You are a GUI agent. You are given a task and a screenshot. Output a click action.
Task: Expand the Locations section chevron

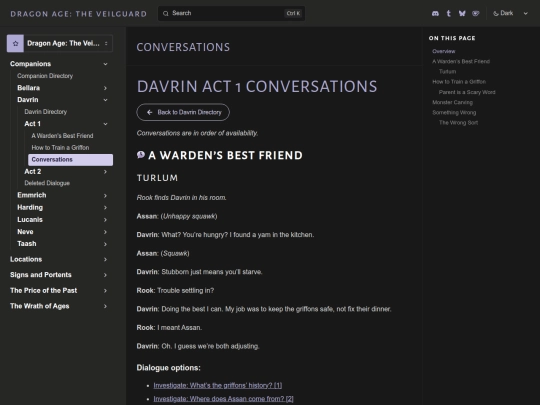(105, 259)
